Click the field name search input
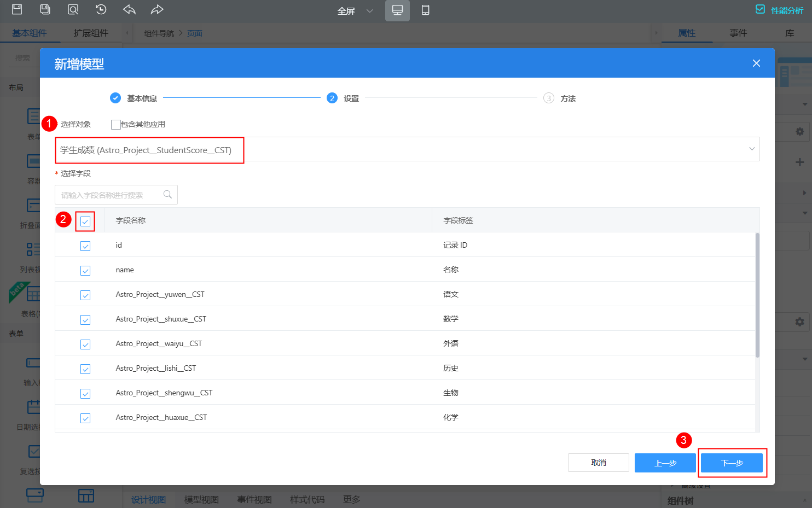 116,195
